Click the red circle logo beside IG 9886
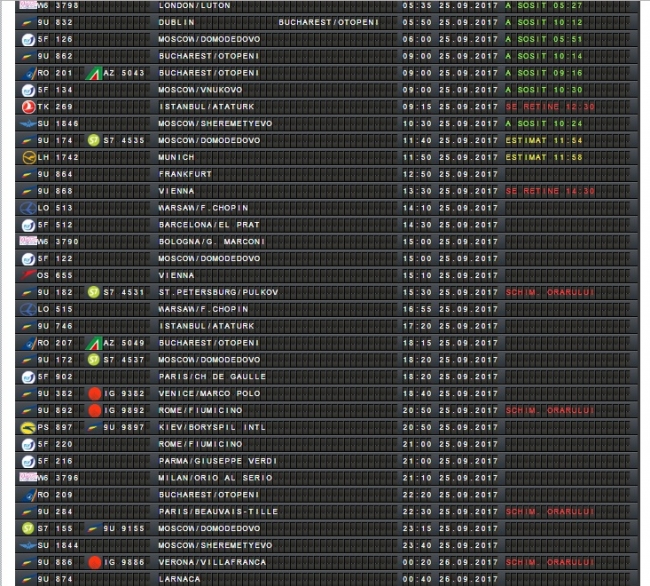650x586 pixels. coord(95,562)
